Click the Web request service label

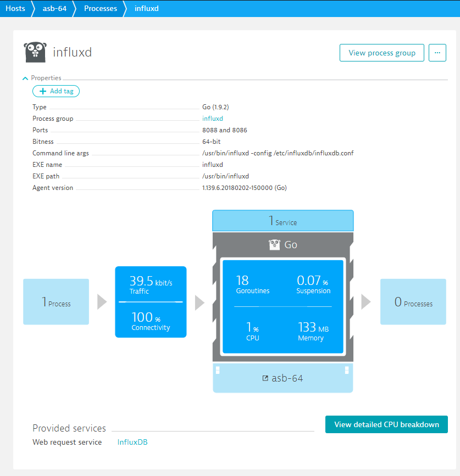(67, 442)
